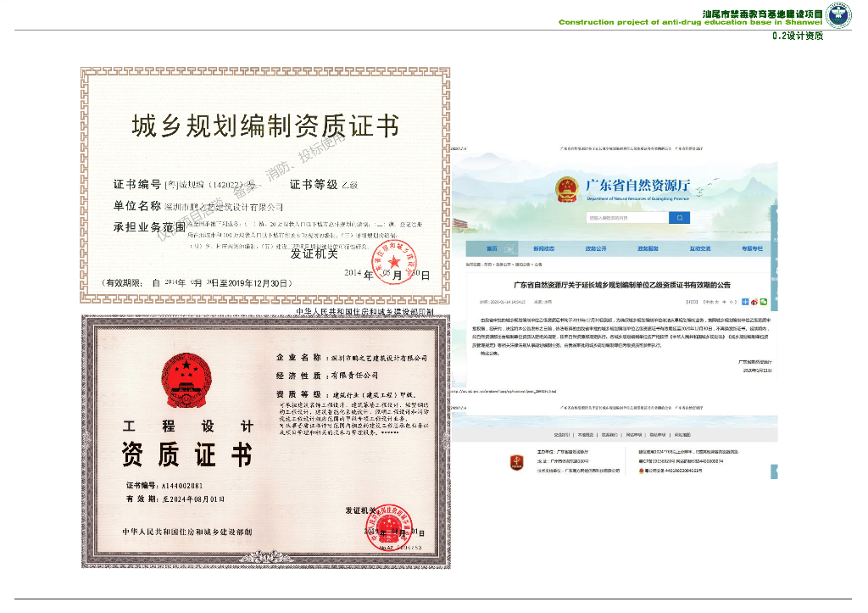868x613 pixels.
Task: Click the 经济性质 有限责任公司 line
Action: (x=327, y=376)
